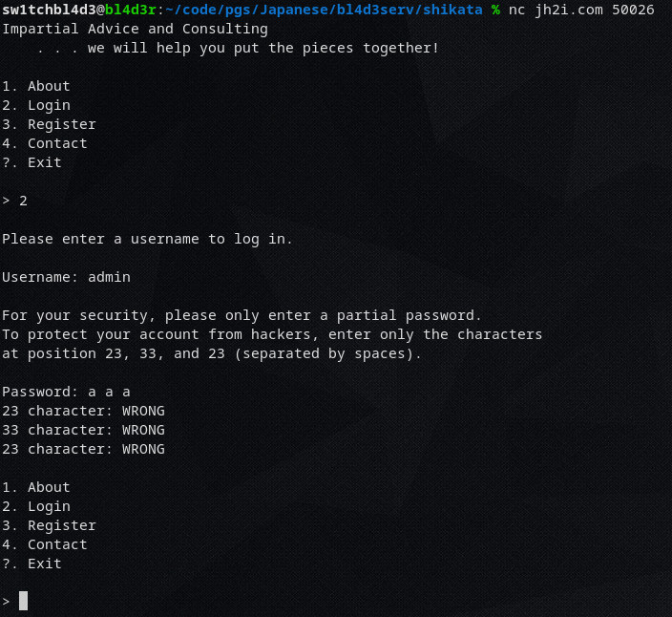Click the Impartial Advice and Consulting banner line

pos(135,29)
